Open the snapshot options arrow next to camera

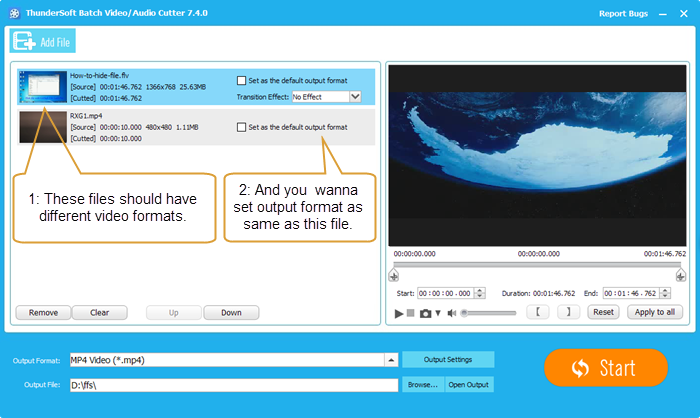click(437, 314)
